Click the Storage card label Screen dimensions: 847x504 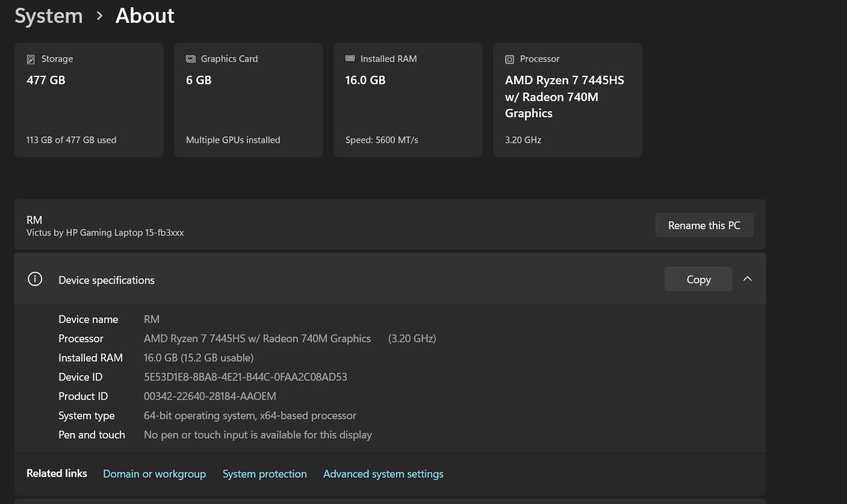click(x=57, y=59)
